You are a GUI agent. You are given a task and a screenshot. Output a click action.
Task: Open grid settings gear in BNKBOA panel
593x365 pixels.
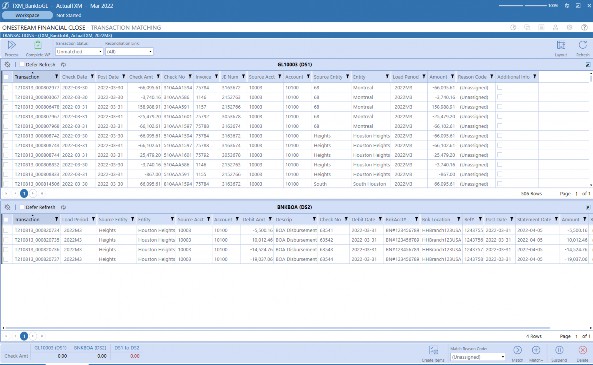coord(7,207)
